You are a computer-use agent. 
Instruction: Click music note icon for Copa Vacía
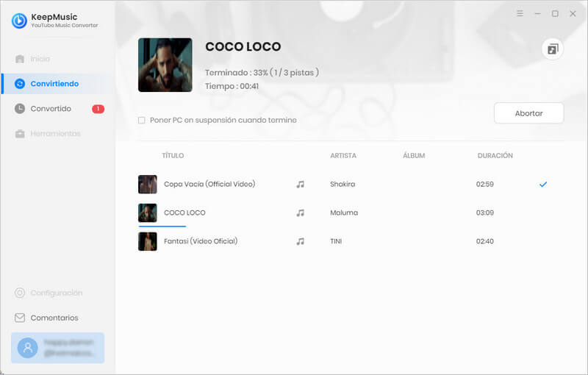tap(301, 184)
